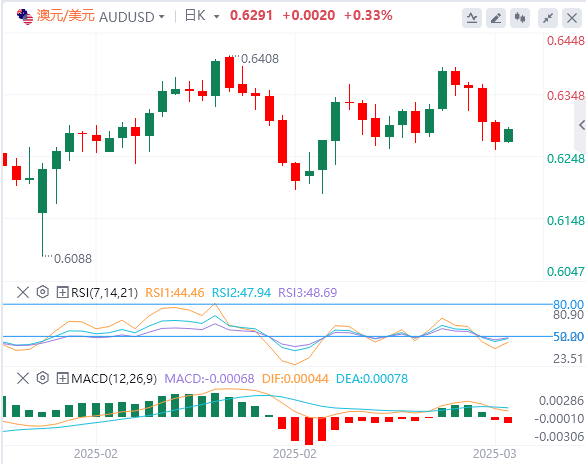Click the 0.6047 price axis label

pyautogui.click(x=566, y=272)
